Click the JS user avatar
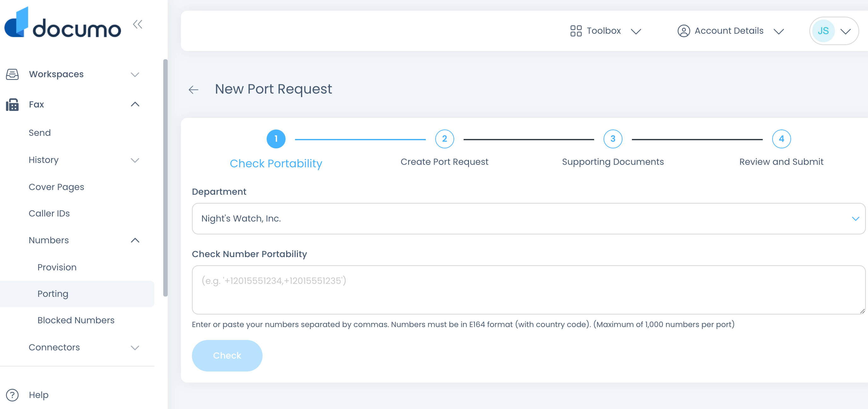868x409 pixels. [x=823, y=31]
